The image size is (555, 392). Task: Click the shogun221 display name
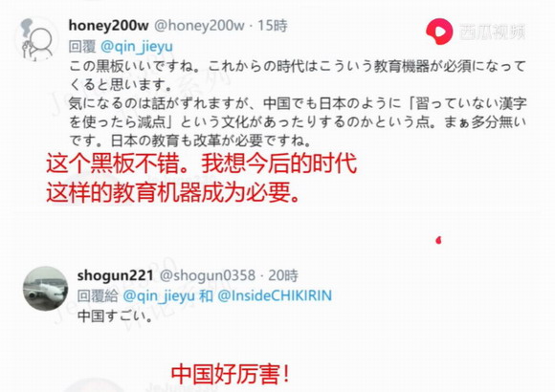(116, 275)
